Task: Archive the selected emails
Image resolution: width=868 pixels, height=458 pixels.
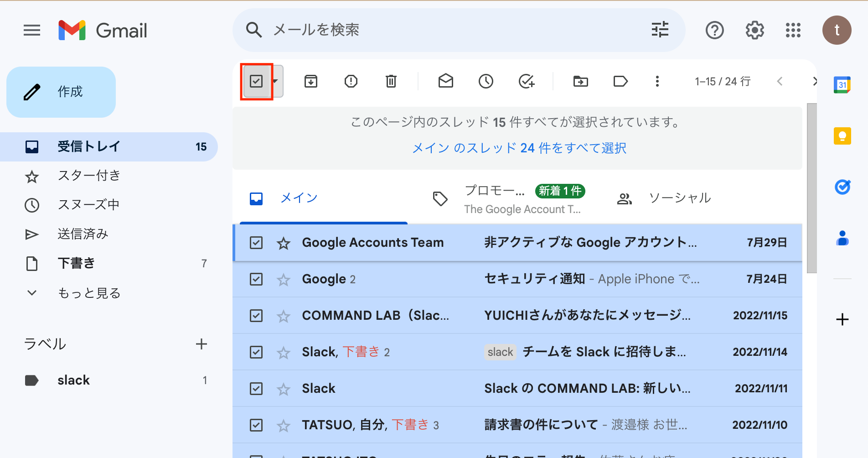Action: pyautogui.click(x=311, y=81)
